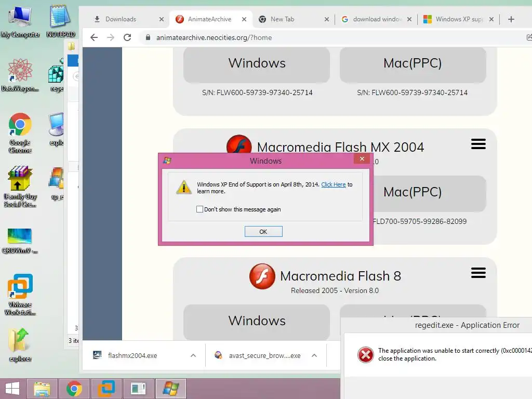Open Family Guy Social Cre... archive icon
This screenshot has height=399, width=532.
20,187
